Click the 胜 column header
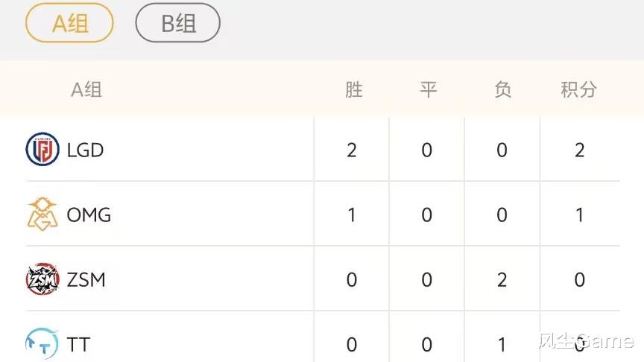This screenshot has height=362, width=644. pos(353,90)
